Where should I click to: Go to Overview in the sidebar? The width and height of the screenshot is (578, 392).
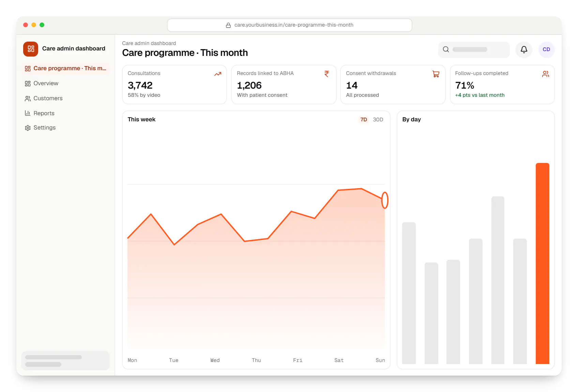[x=65, y=84]
